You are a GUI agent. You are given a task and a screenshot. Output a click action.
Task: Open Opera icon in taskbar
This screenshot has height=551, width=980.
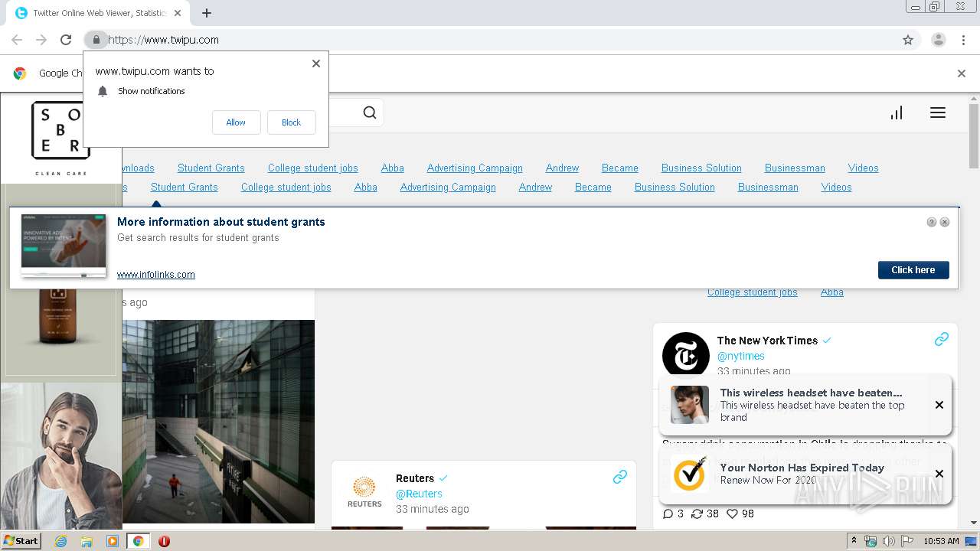click(164, 541)
